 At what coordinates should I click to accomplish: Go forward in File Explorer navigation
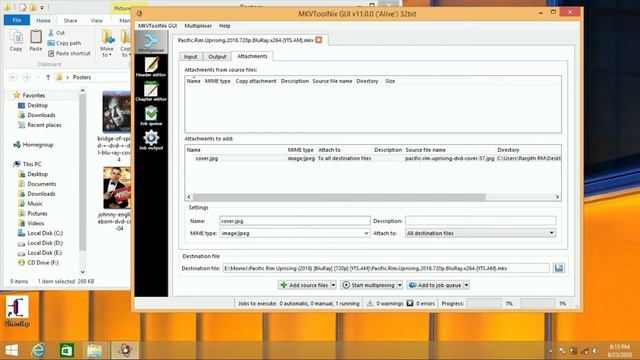(x=26, y=77)
